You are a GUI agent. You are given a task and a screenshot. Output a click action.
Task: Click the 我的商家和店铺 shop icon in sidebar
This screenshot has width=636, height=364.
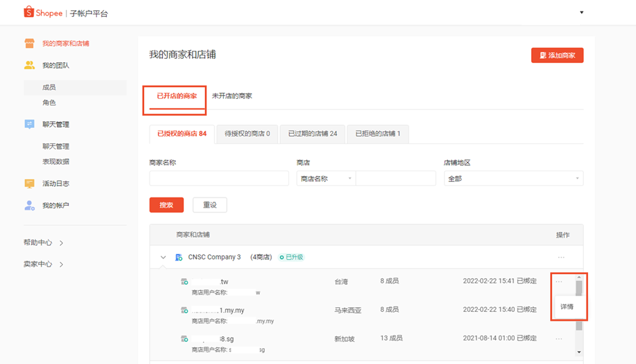click(x=29, y=43)
